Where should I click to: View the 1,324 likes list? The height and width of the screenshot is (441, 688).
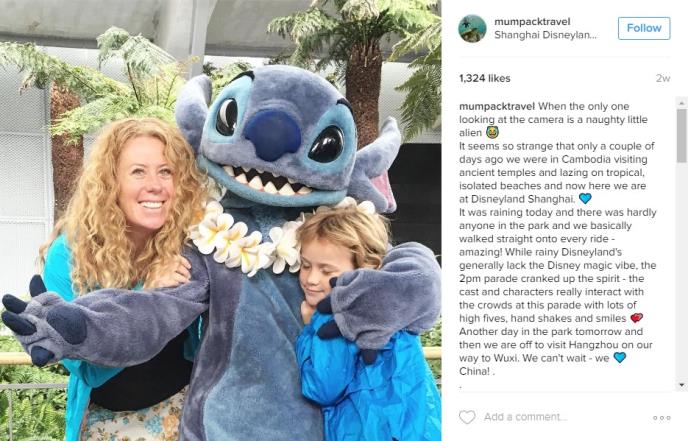click(484, 79)
